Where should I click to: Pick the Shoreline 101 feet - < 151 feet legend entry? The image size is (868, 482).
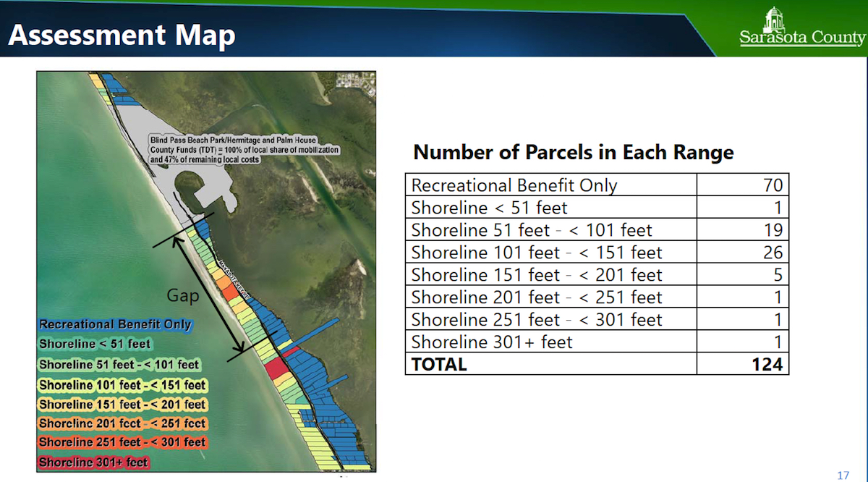(122, 385)
